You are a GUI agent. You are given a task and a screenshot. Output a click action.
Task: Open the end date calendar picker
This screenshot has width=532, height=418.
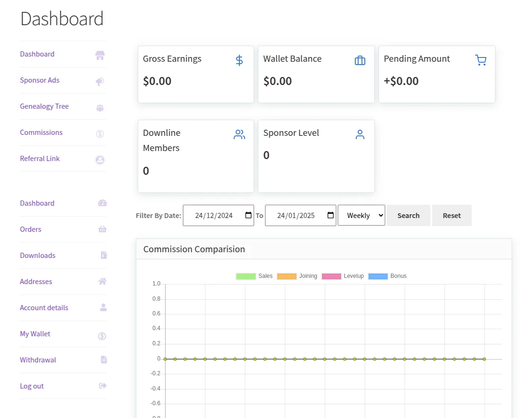330,215
